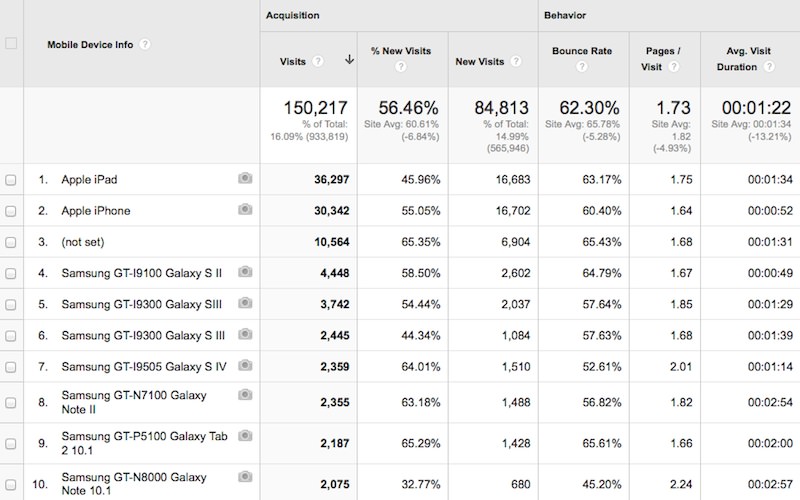
Task: Click camera icon next to Apple iPhone
Action: coord(245,210)
